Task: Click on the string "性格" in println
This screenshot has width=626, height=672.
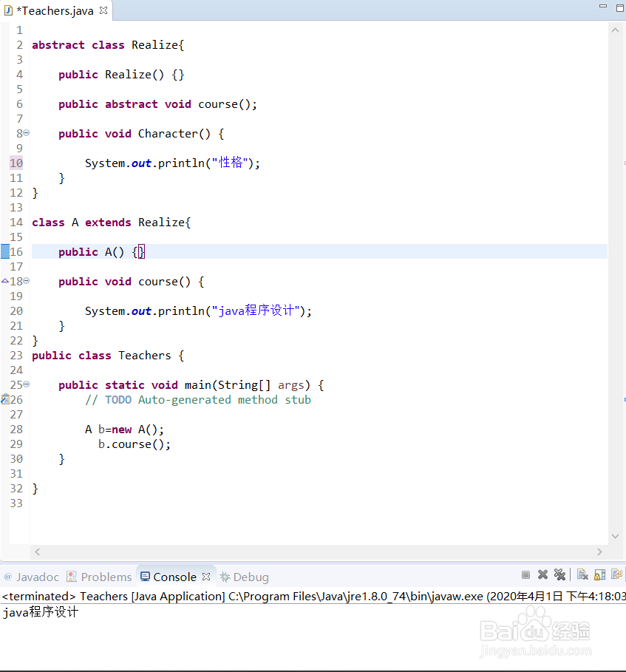Action: (231, 163)
